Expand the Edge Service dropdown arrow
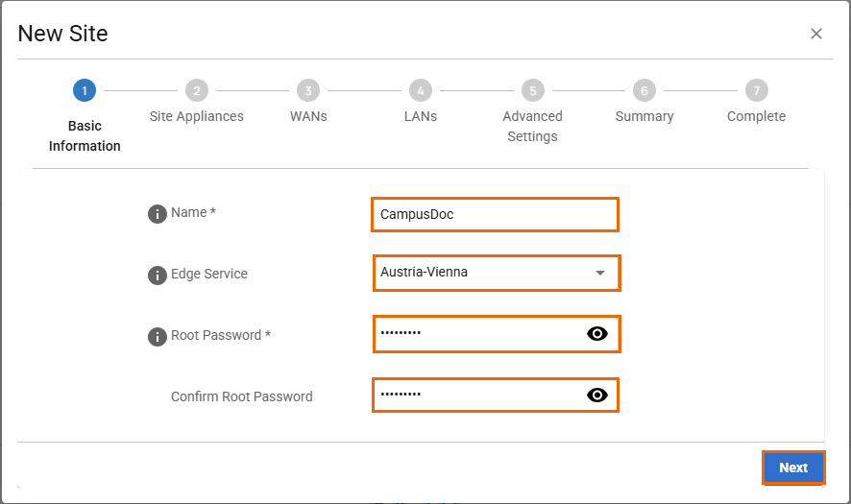851x504 pixels. 600,273
